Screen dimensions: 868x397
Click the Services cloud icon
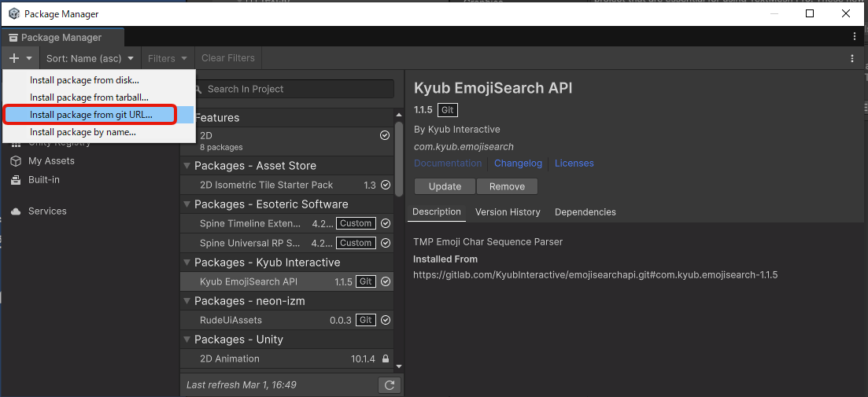pos(16,211)
